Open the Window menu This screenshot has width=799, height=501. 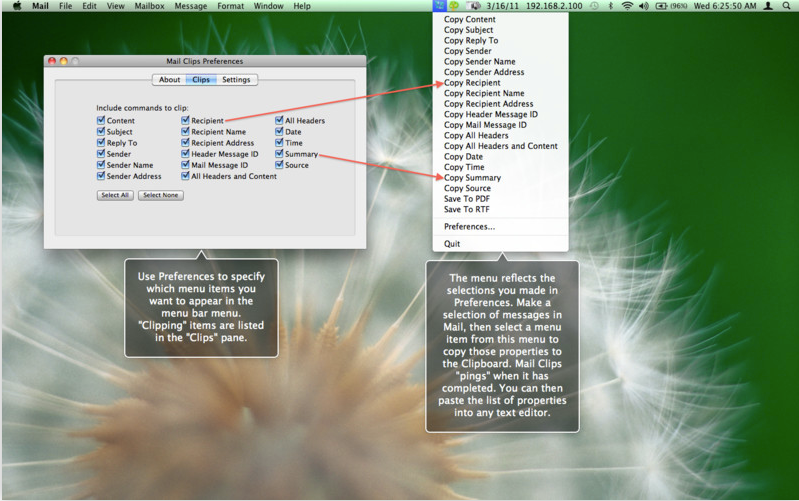269,6
